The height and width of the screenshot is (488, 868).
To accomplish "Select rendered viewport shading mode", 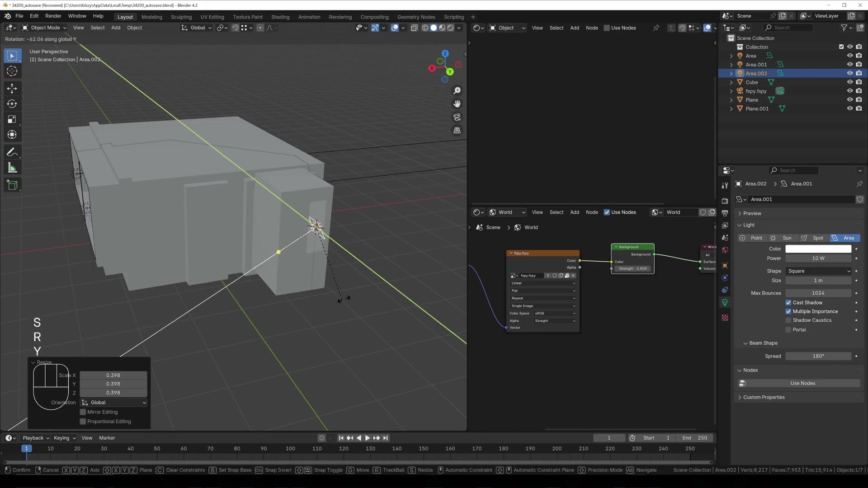I will [x=450, y=28].
